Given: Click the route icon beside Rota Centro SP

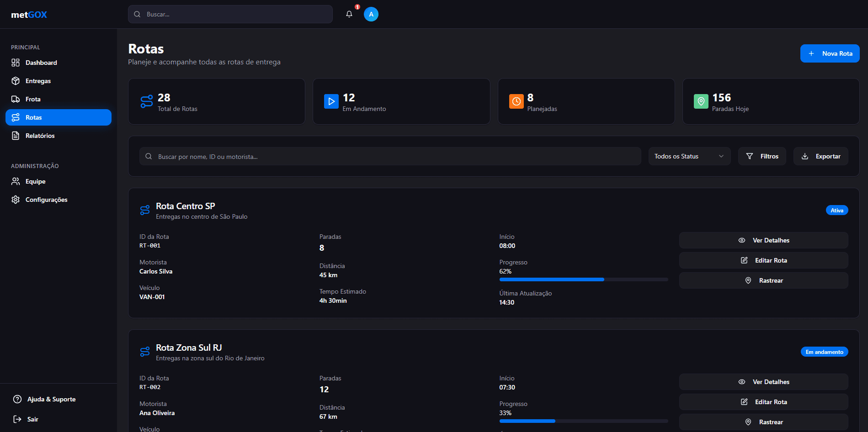Looking at the screenshot, I should pos(145,211).
